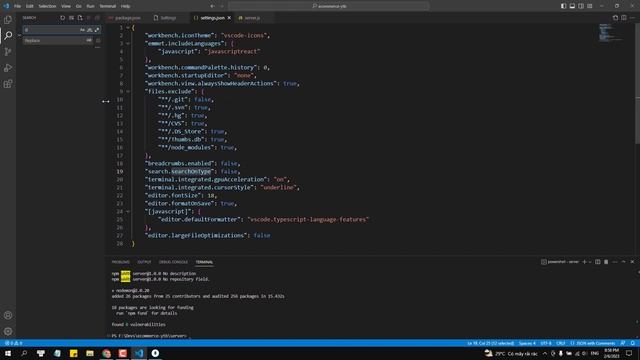The width and height of the screenshot is (640, 360).
Task: Collapse the Replace field with the chevron
Action: (19, 35)
